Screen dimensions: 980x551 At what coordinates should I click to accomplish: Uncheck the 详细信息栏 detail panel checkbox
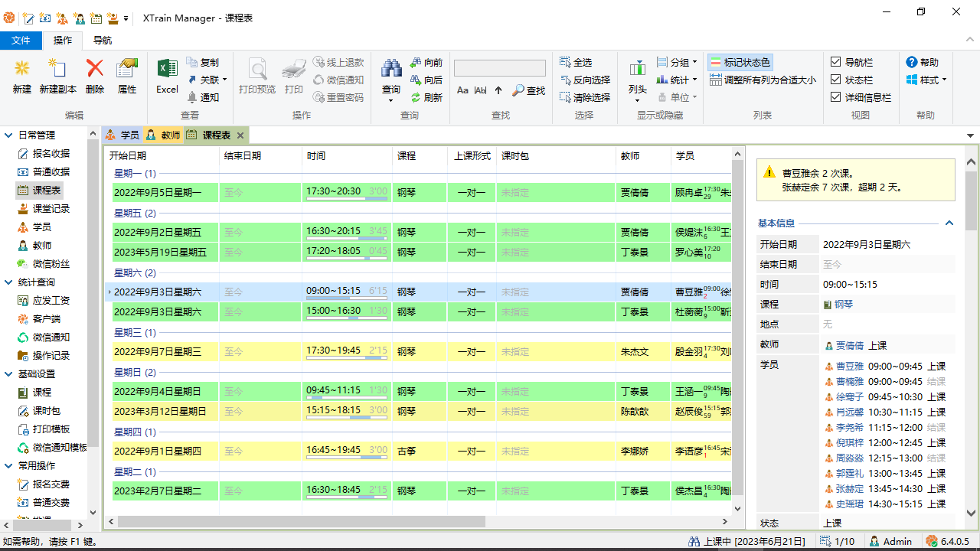(835, 97)
